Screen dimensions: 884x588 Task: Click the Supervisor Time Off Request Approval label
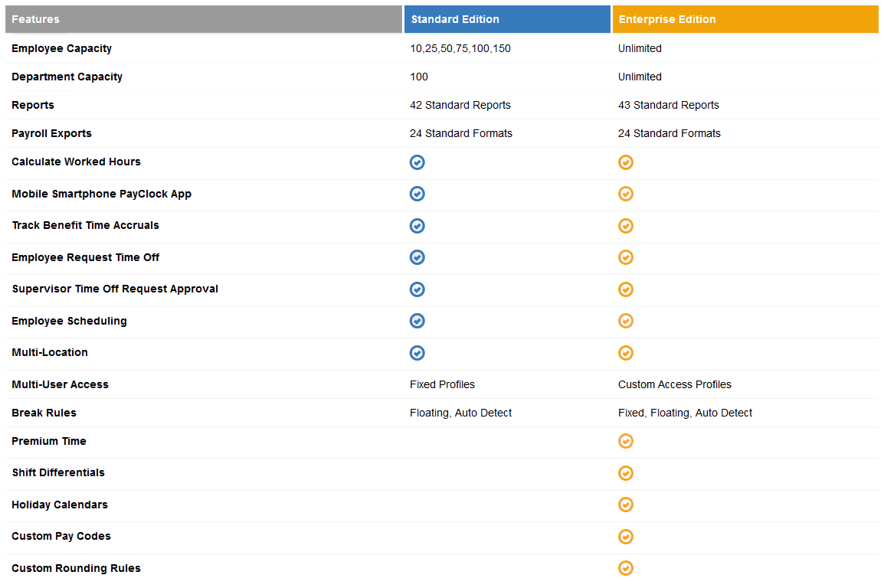[114, 289]
